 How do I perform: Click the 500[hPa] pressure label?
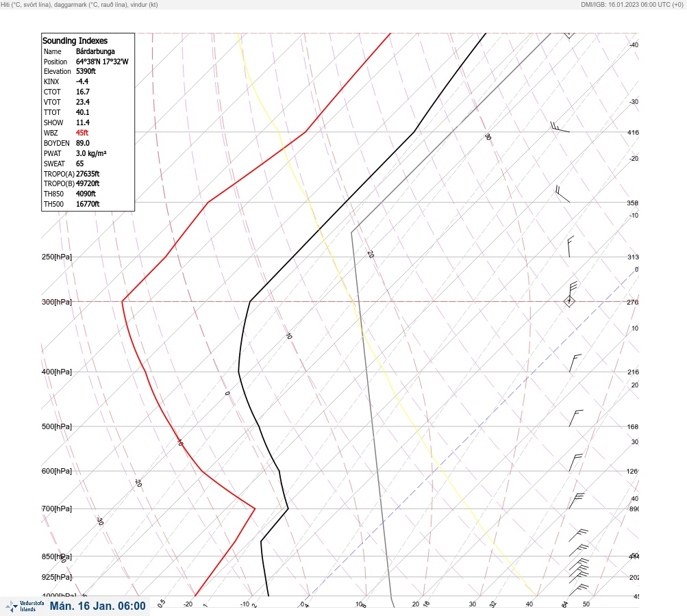click(57, 426)
